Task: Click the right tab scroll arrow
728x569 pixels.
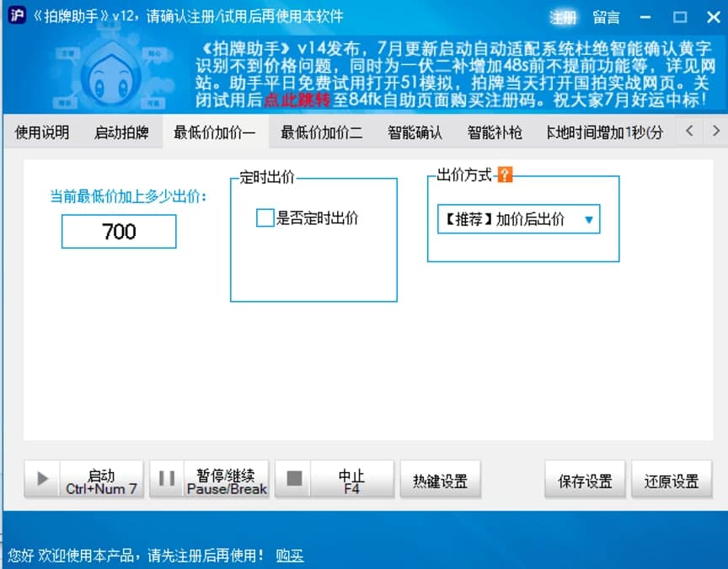Action: click(716, 132)
